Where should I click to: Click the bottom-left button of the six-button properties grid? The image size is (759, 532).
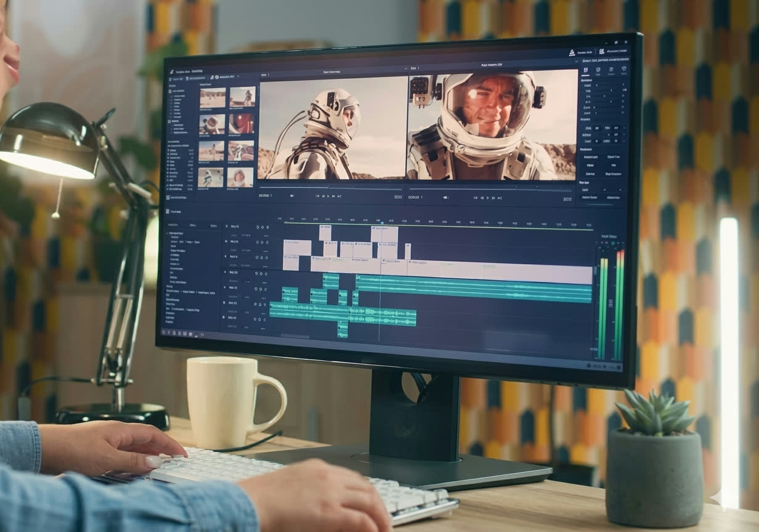point(590,174)
